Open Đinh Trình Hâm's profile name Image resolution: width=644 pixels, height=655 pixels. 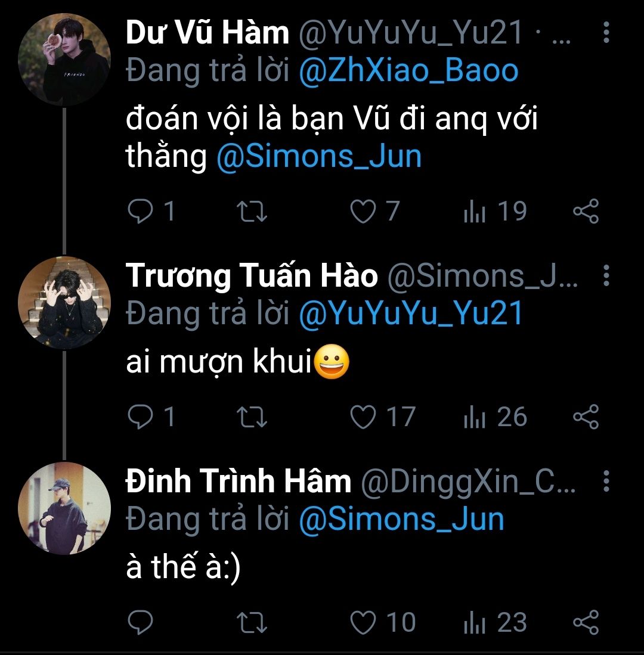click(239, 482)
